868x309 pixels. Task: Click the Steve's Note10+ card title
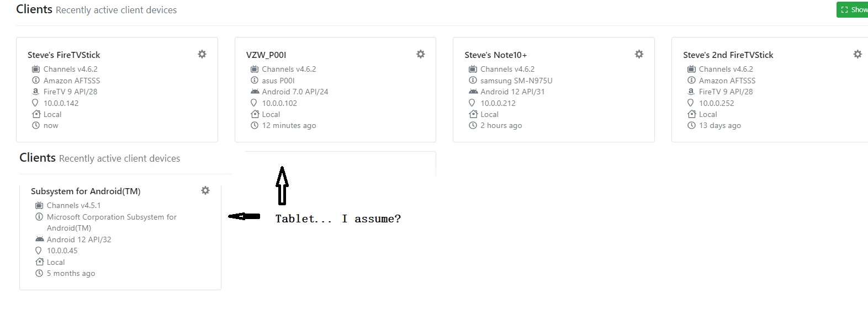click(x=495, y=55)
